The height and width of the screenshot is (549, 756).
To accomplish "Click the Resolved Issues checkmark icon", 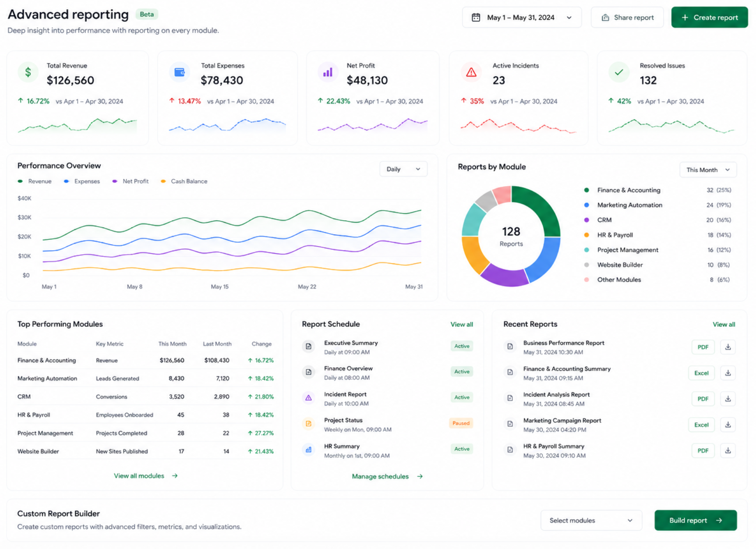I will (x=619, y=72).
